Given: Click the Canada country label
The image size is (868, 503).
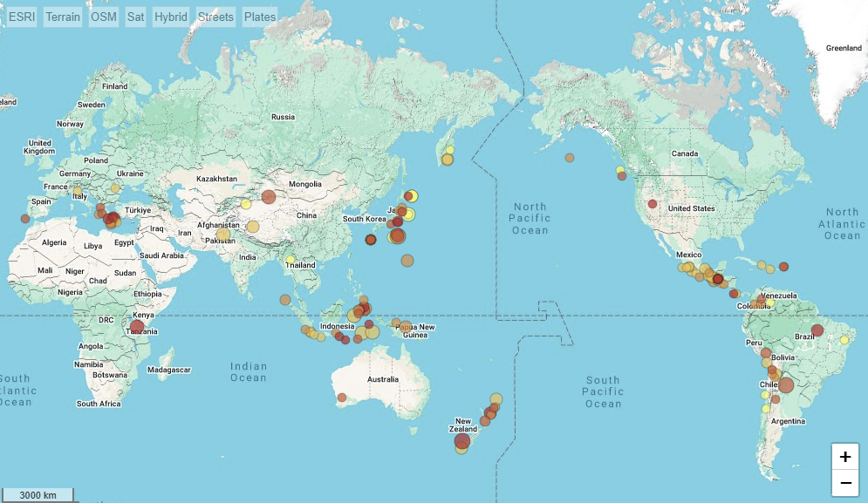Looking at the screenshot, I should 685,153.
